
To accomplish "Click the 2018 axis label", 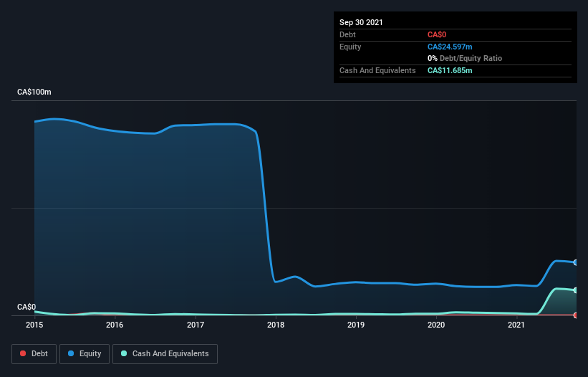I will [276, 325].
